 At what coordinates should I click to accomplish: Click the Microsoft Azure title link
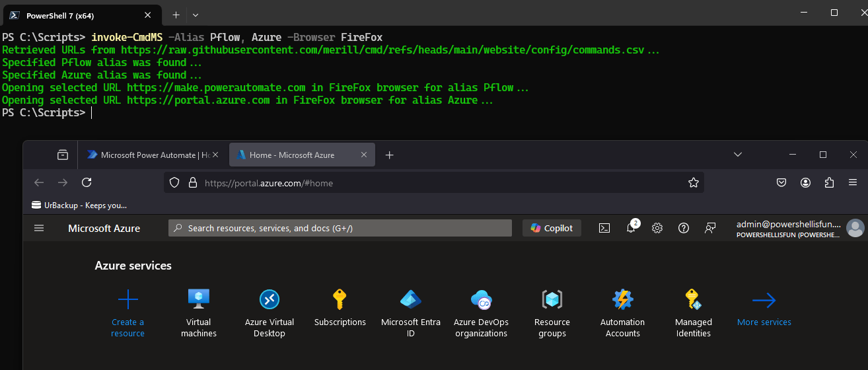[104, 228]
